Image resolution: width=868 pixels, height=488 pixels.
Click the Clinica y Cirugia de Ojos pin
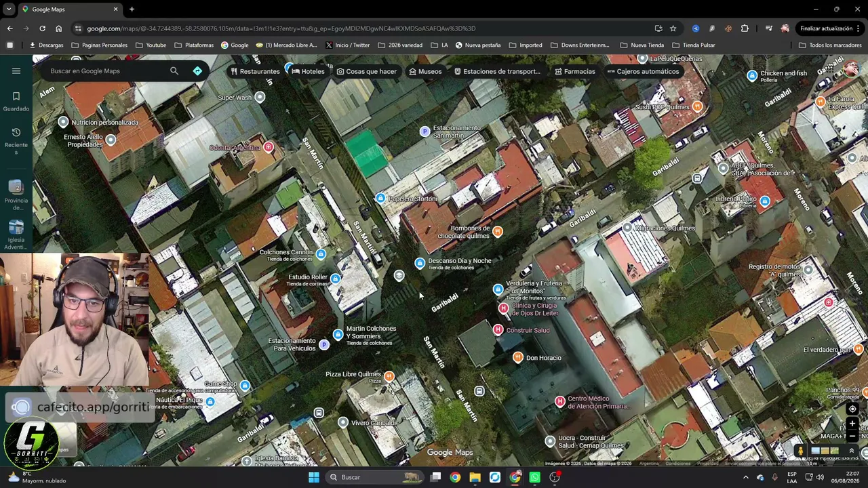[503, 308]
